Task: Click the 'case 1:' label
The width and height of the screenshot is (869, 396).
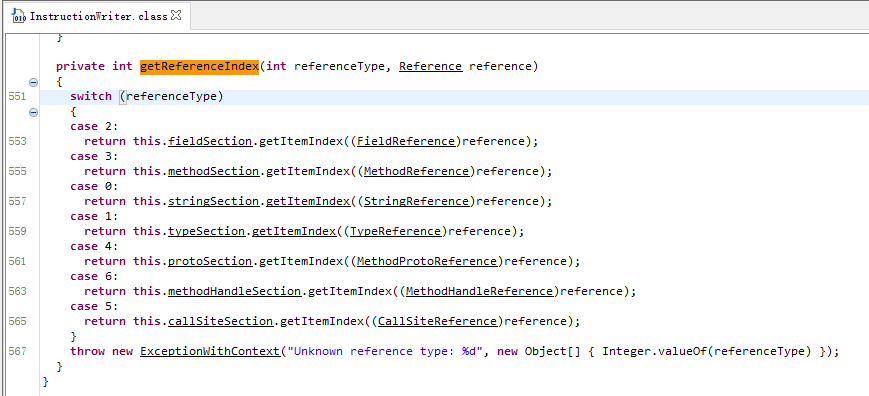Action: tap(94, 216)
